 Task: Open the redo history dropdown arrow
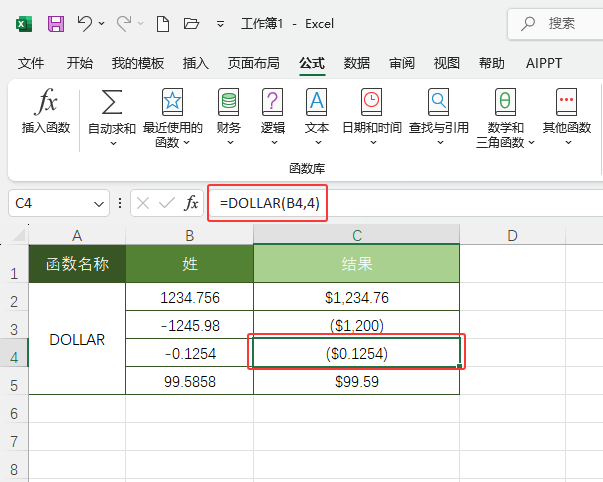point(141,24)
